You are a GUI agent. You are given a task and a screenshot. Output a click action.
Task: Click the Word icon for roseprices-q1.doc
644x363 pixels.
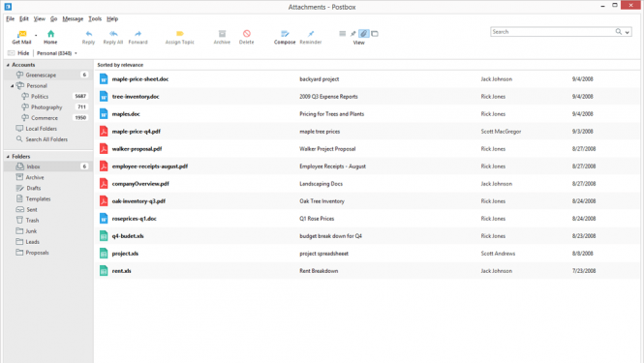[104, 219]
